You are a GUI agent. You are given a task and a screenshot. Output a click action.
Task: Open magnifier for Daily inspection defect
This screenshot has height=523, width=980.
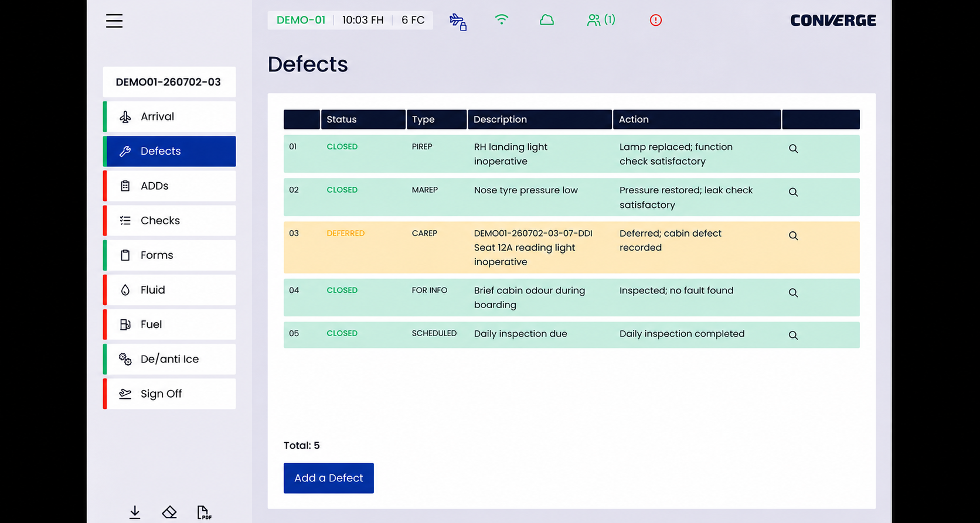click(x=793, y=336)
